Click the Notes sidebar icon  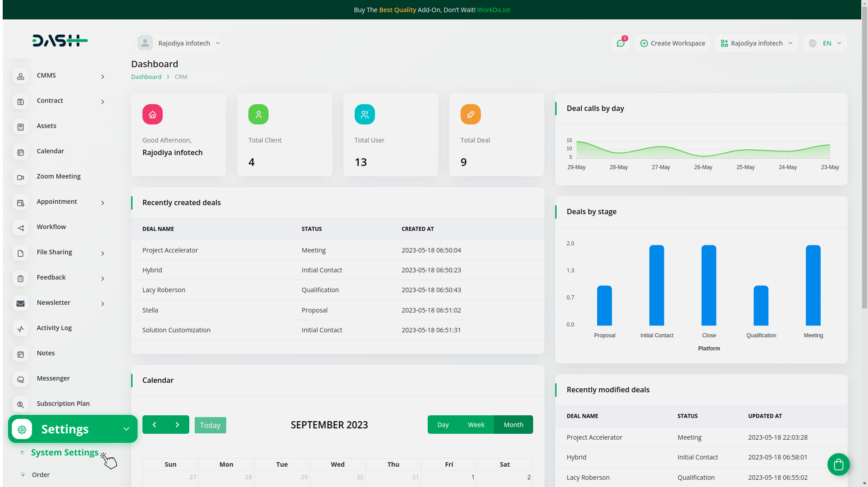(x=21, y=354)
